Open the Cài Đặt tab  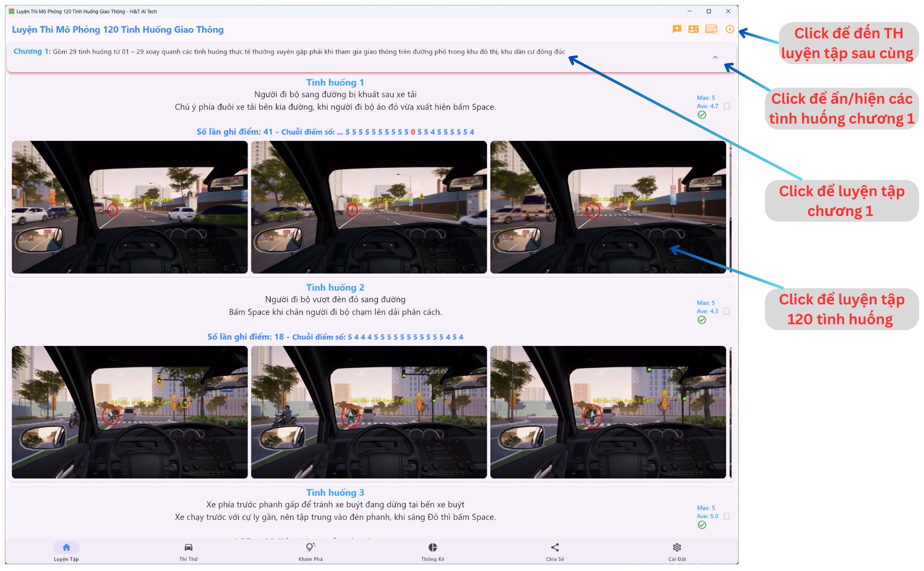[x=677, y=552]
